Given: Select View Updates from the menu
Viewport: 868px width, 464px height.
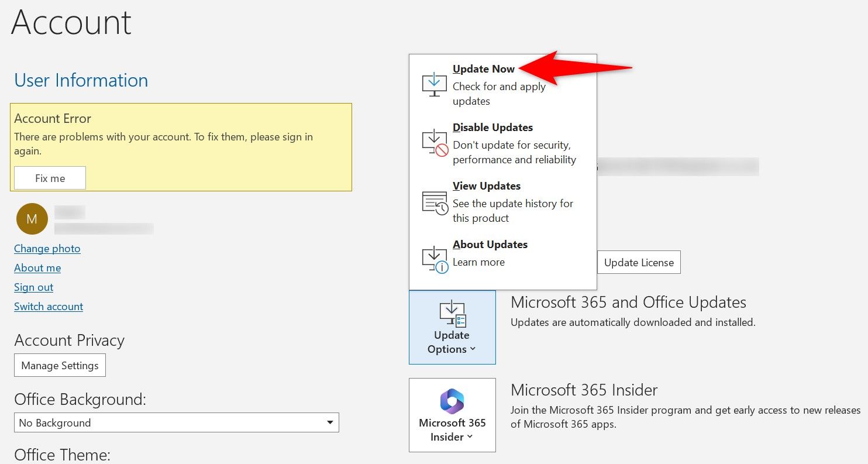Looking at the screenshot, I should pyautogui.click(x=487, y=185).
